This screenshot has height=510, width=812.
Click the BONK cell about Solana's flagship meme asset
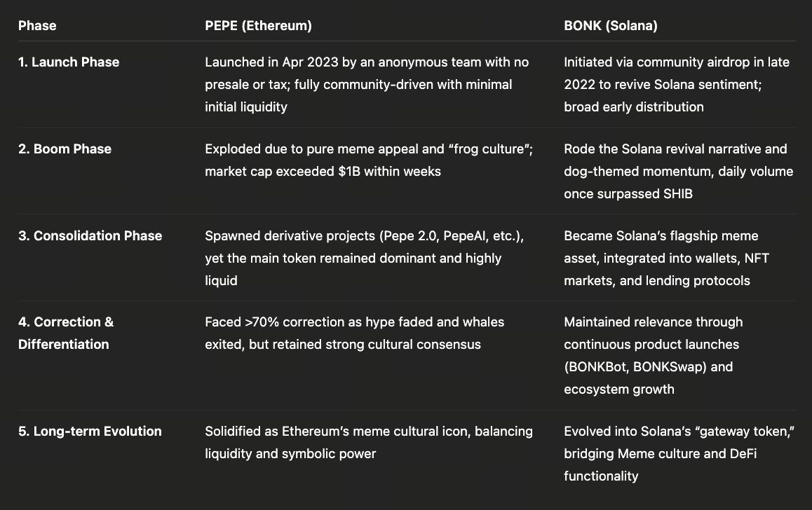tap(666, 258)
